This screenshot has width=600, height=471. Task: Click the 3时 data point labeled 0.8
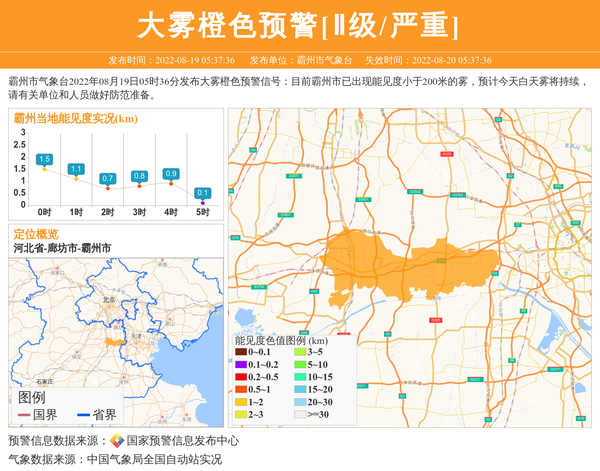(x=139, y=185)
